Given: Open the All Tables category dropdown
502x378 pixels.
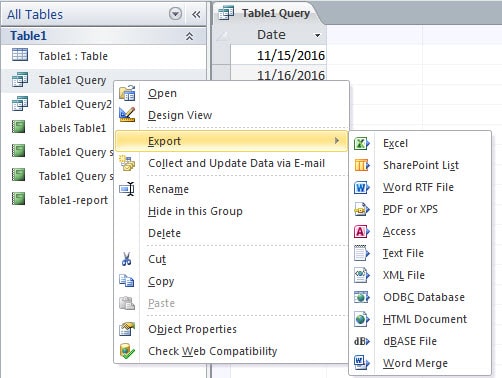Looking at the screenshot, I should (175, 14).
